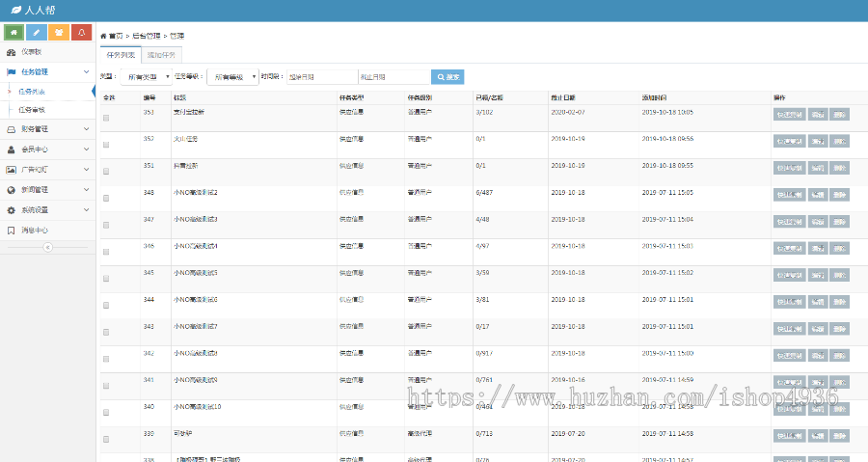Click the delete button for task 346
Screen dimensions: 868x462
839,249
